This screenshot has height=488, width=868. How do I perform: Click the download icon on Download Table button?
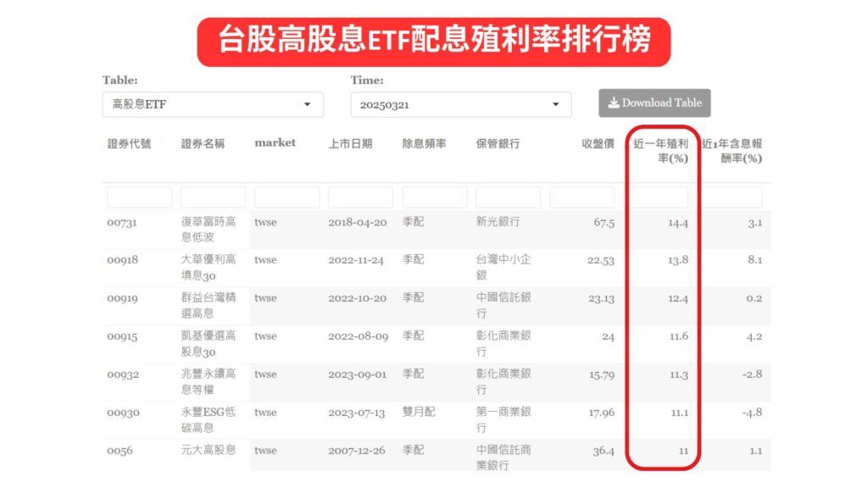pyautogui.click(x=612, y=103)
